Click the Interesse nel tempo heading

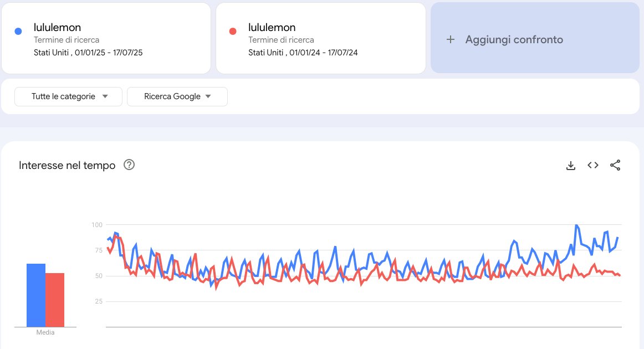point(67,165)
